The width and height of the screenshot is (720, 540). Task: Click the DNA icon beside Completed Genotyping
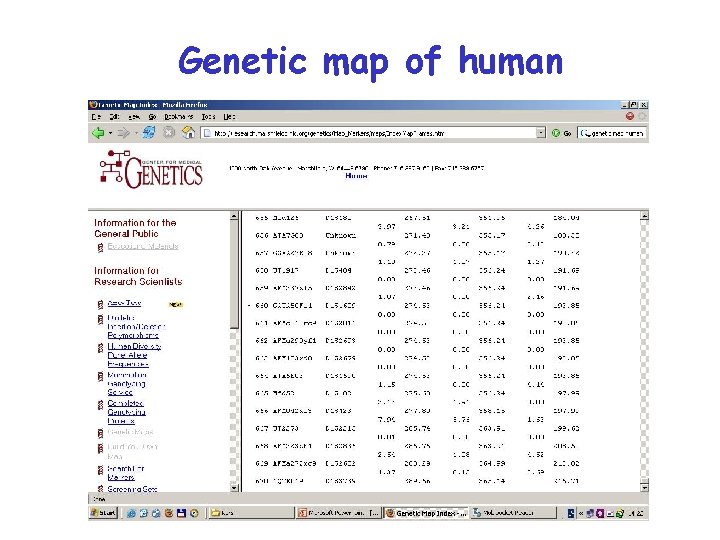[x=100, y=405]
